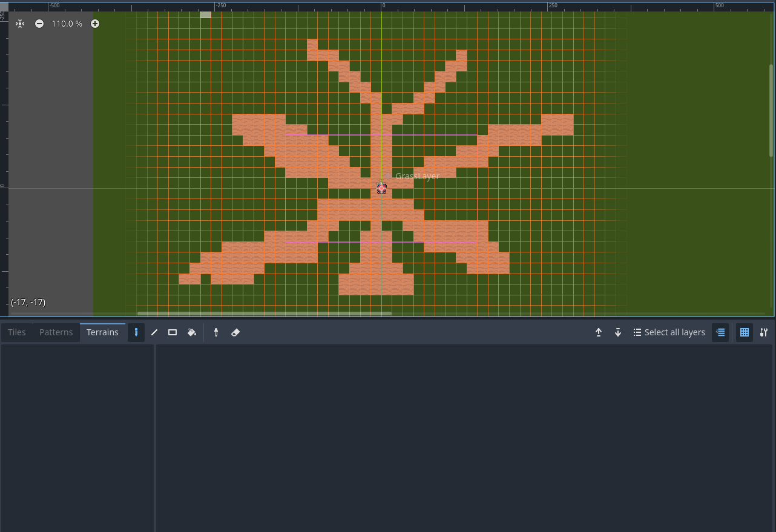The image size is (776, 532).
Task: Click the horizontal viewport scrollbar
Action: tap(265, 314)
